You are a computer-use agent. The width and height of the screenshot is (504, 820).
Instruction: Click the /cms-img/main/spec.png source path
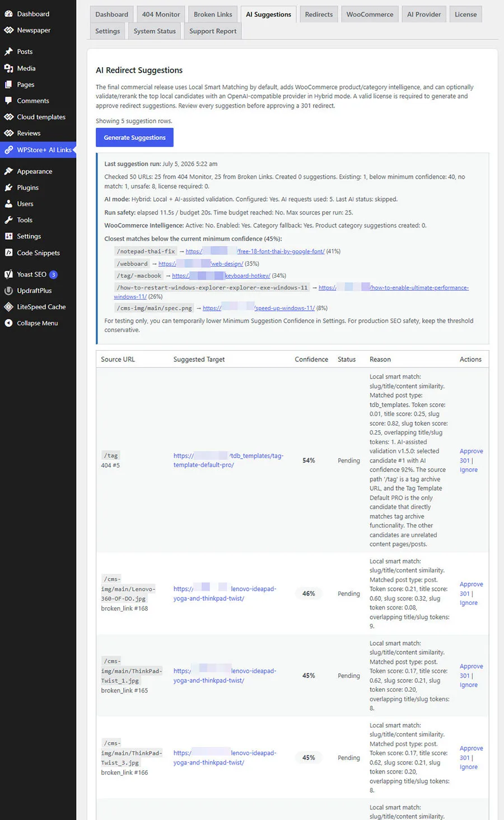154,308
